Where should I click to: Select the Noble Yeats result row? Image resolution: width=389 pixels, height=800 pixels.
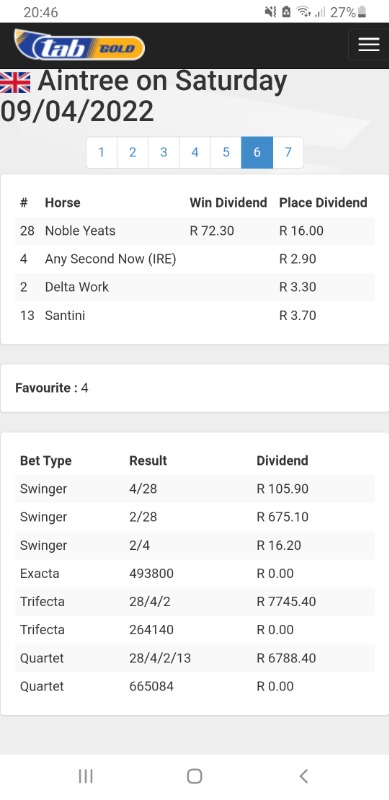coord(194,231)
